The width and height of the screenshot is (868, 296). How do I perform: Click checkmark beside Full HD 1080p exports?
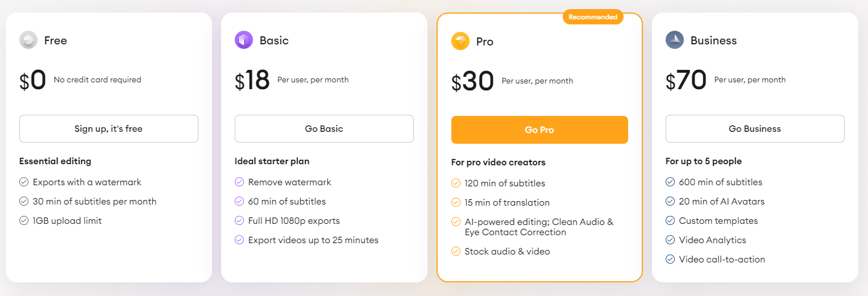coord(239,221)
